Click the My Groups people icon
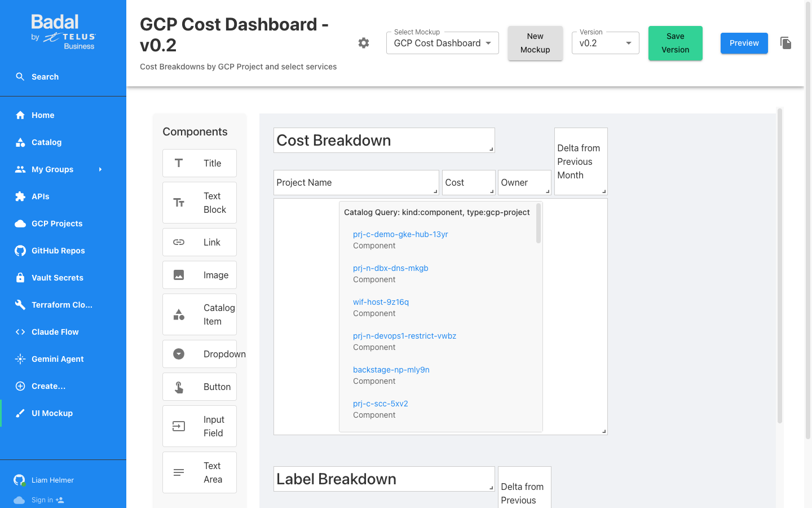Viewport: 812px width, 508px height. (20, 169)
